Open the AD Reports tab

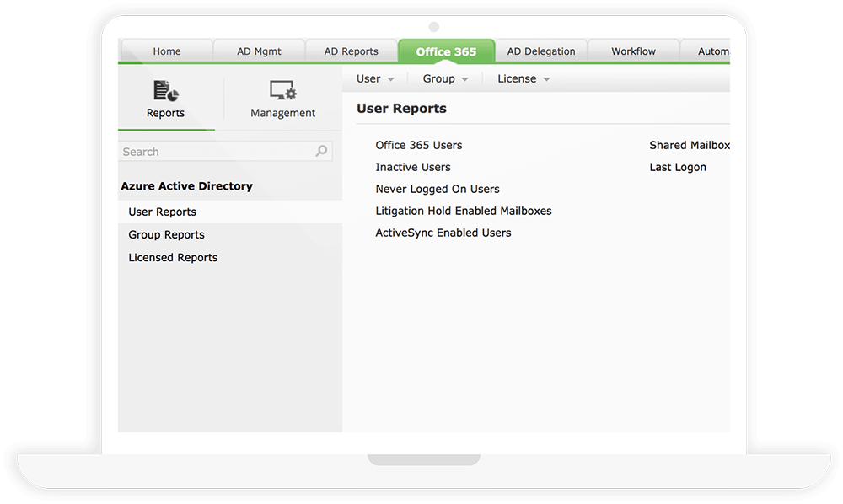pos(351,51)
